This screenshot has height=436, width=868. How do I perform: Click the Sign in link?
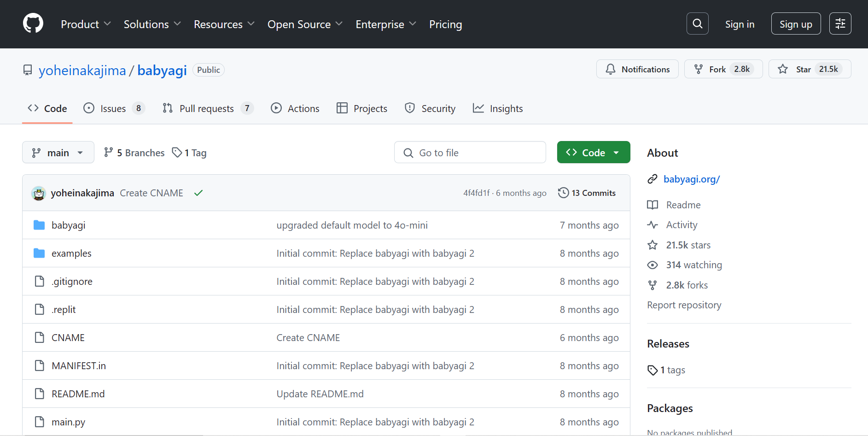click(740, 24)
